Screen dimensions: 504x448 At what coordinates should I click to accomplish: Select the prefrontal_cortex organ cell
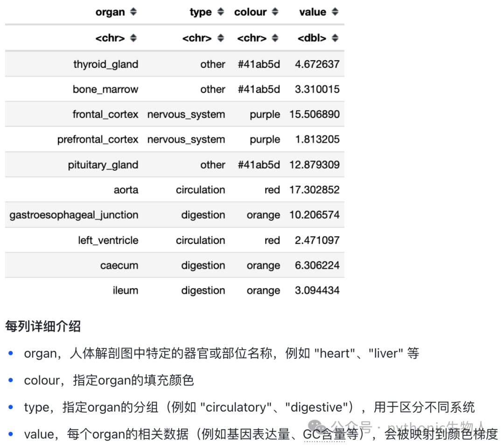(98, 139)
